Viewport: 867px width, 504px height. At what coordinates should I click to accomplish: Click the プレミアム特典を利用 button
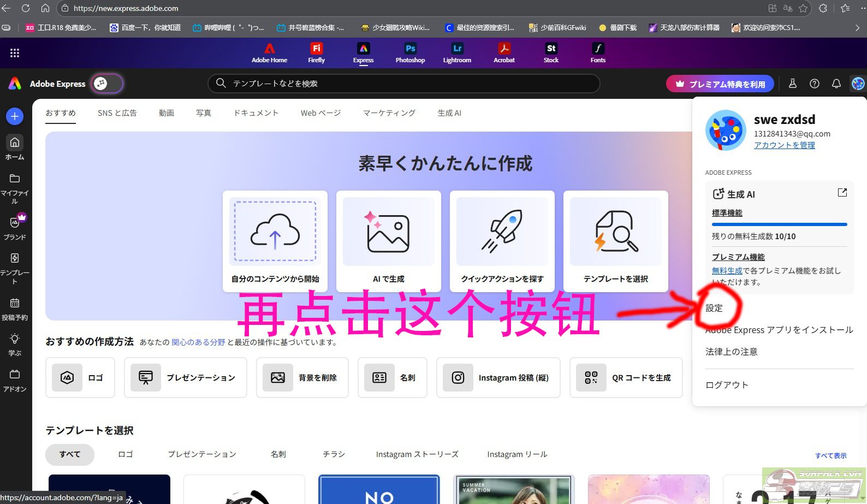pos(720,84)
